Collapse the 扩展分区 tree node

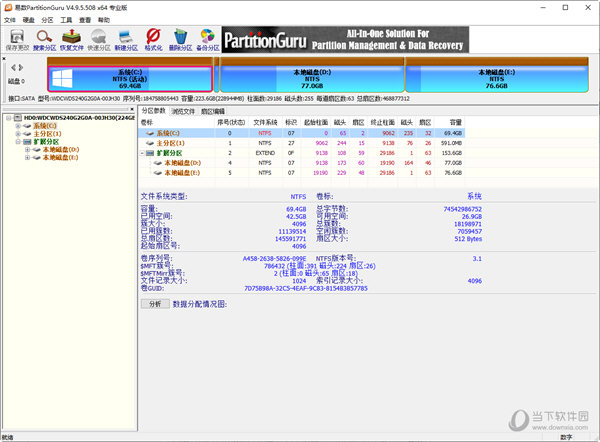pyautogui.click(x=18, y=142)
